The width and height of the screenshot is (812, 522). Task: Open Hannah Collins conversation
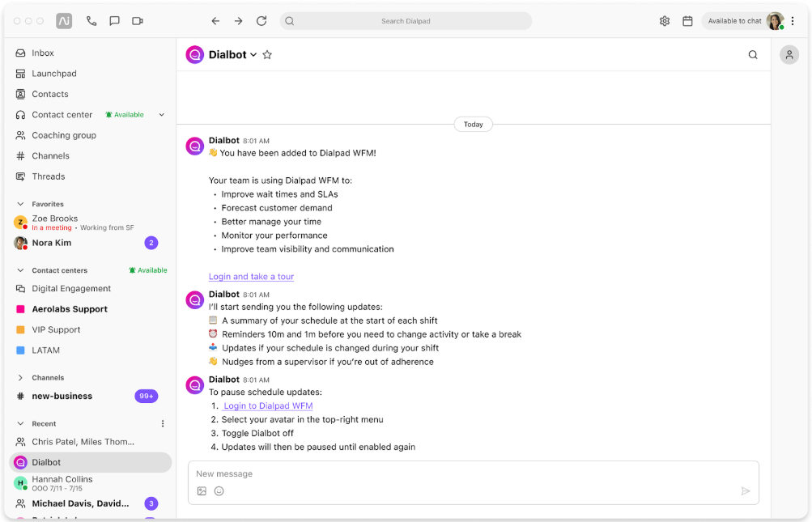tap(91, 483)
